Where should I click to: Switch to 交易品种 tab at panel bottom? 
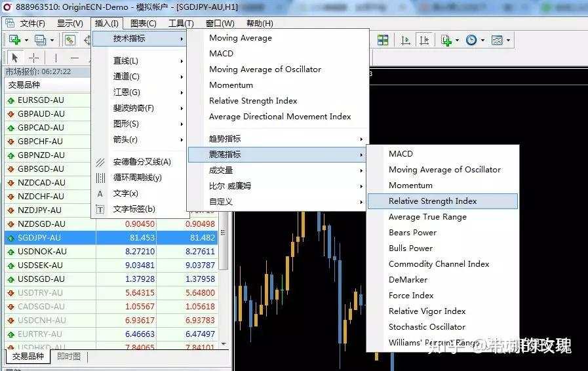click(x=28, y=357)
